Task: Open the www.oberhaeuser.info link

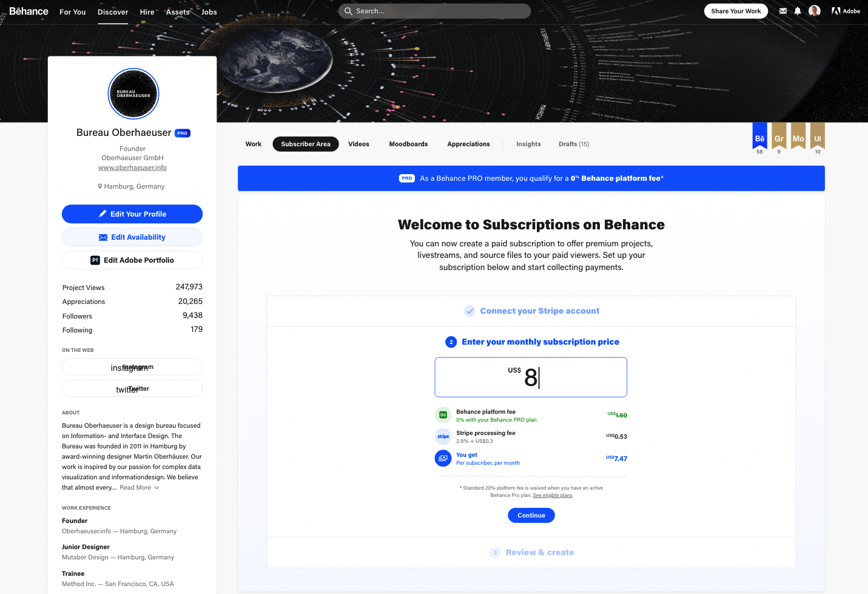Action: click(132, 167)
